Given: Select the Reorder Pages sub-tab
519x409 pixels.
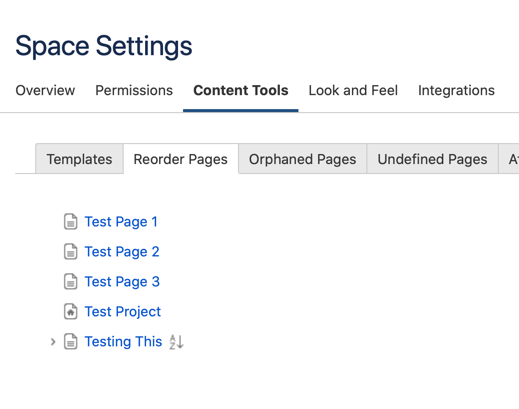Looking at the screenshot, I should pos(181,159).
